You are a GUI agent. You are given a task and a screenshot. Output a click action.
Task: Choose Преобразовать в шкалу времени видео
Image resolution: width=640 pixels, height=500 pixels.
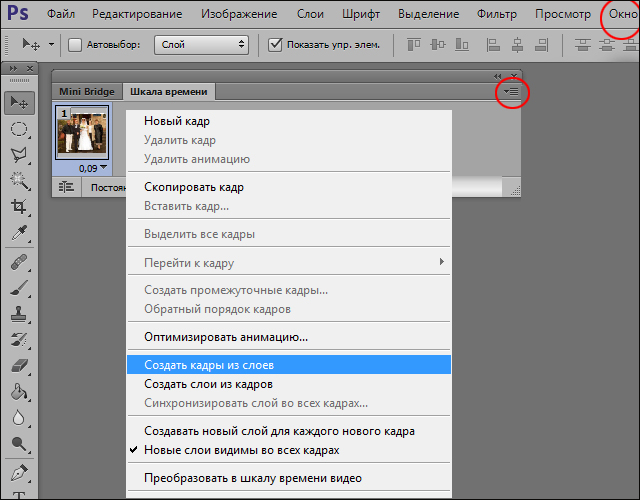[289, 478]
